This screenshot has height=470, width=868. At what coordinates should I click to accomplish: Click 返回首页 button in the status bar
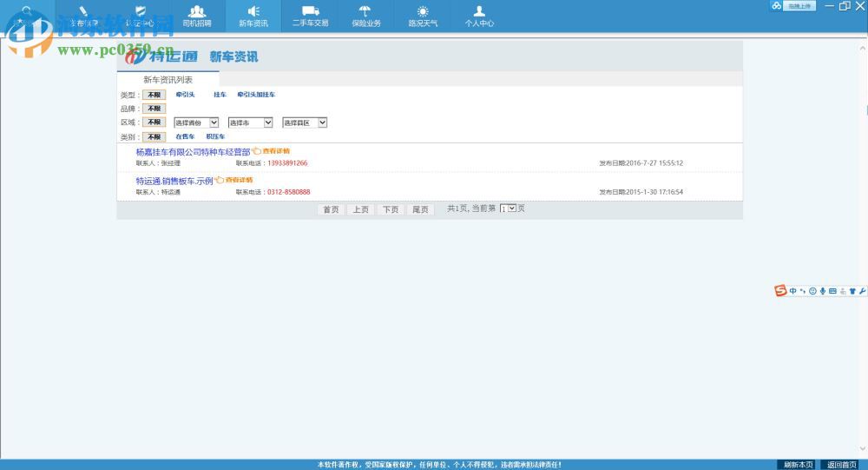coord(842,465)
